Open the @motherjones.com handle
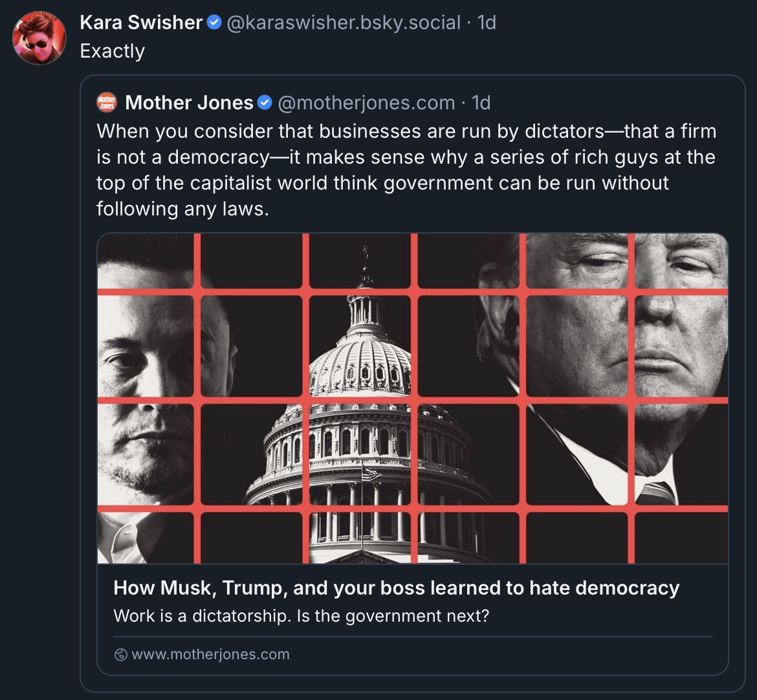The image size is (757, 700). [366, 103]
